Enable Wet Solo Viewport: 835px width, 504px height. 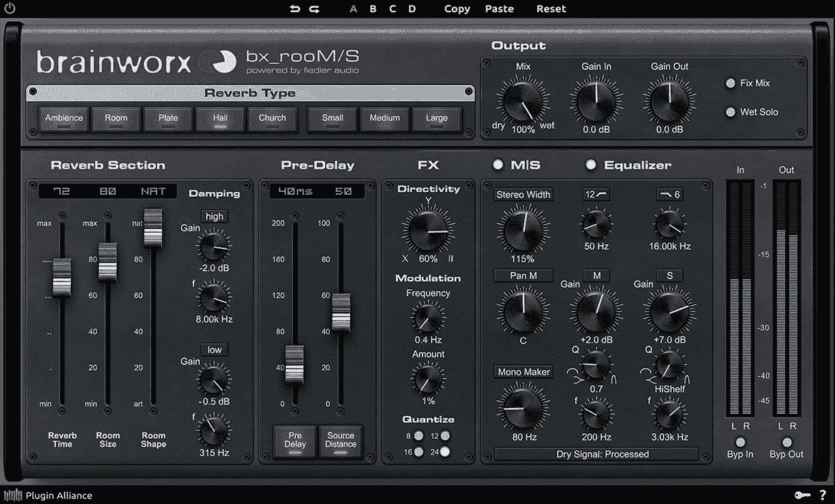pos(731,112)
